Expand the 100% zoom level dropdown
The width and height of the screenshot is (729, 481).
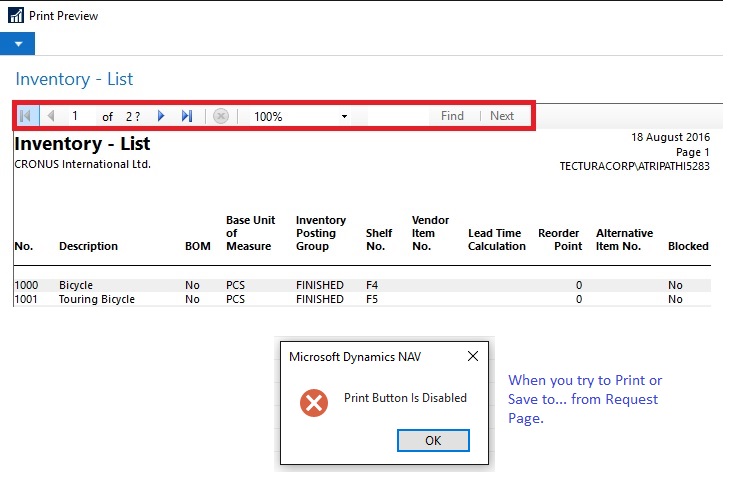click(x=344, y=116)
